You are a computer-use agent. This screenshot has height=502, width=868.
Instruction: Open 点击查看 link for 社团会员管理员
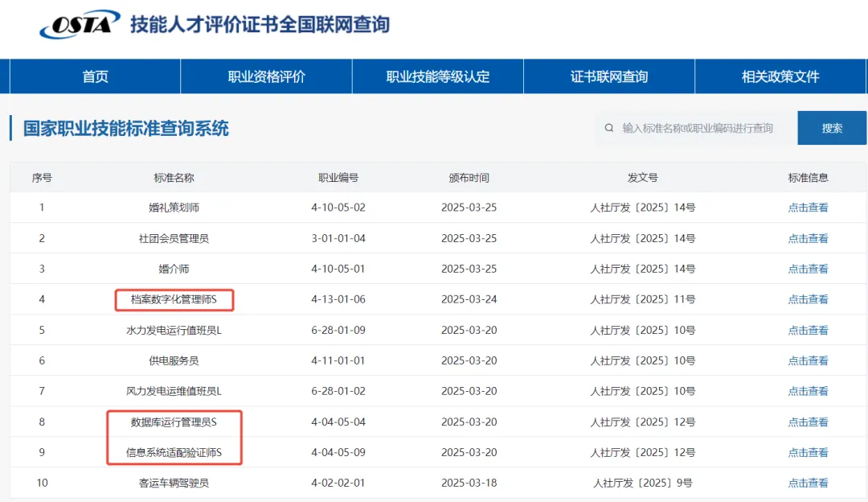click(x=808, y=238)
